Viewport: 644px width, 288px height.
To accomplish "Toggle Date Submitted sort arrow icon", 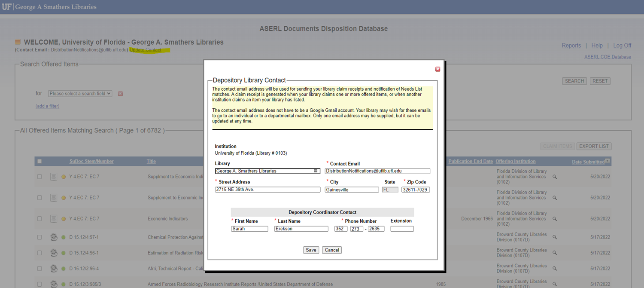I will (x=608, y=161).
